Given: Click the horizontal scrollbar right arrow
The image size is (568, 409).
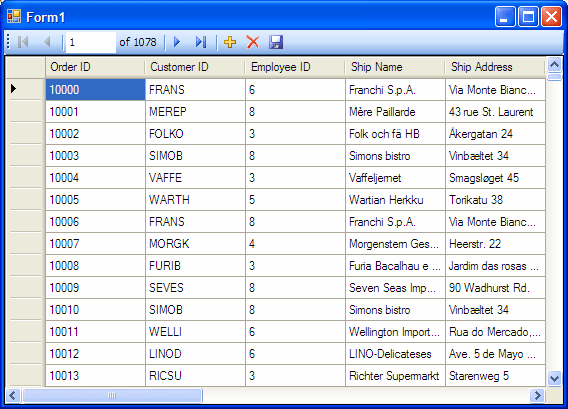Looking at the screenshot, I should [x=538, y=395].
